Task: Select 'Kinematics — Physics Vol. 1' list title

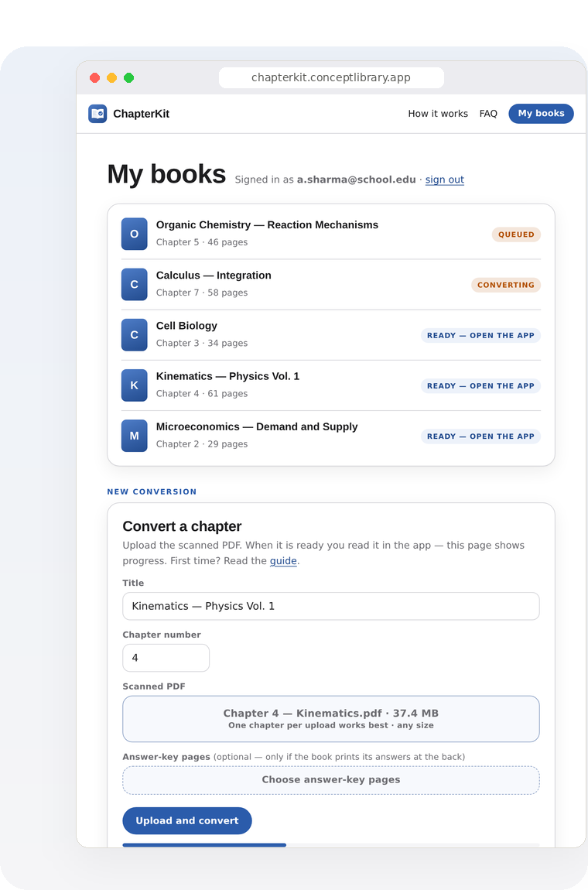Action: tap(227, 376)
